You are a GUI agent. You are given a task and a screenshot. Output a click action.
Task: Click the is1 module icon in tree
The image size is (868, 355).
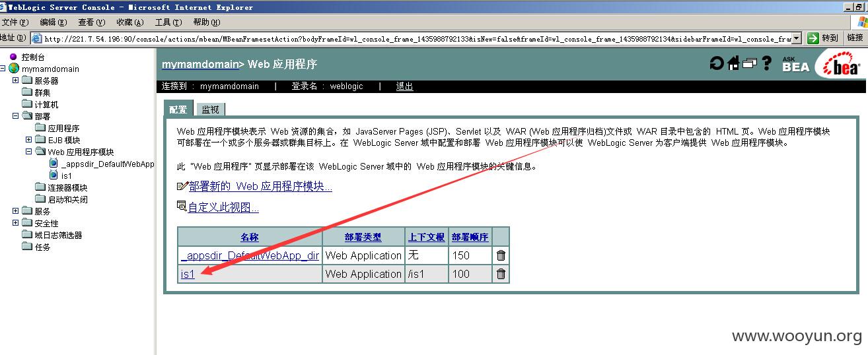coord(54,176)
